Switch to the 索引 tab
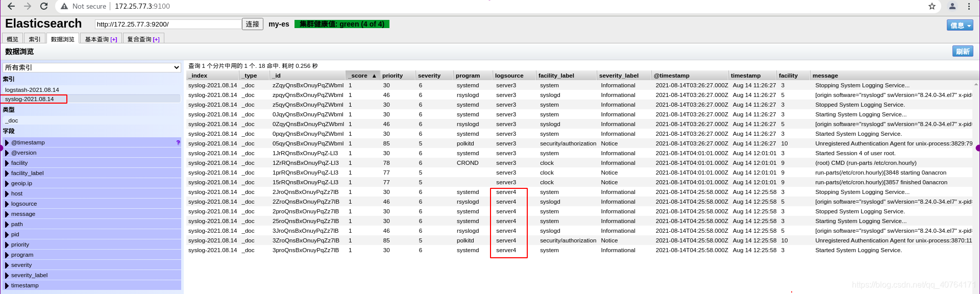The image size is (980, 294). tap(35, 39)
